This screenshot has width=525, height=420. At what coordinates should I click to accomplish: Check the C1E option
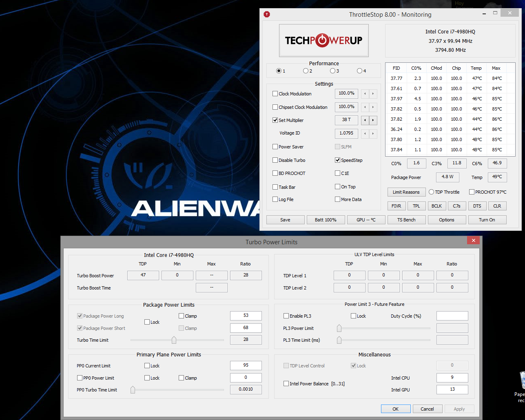tap(338, 173)
